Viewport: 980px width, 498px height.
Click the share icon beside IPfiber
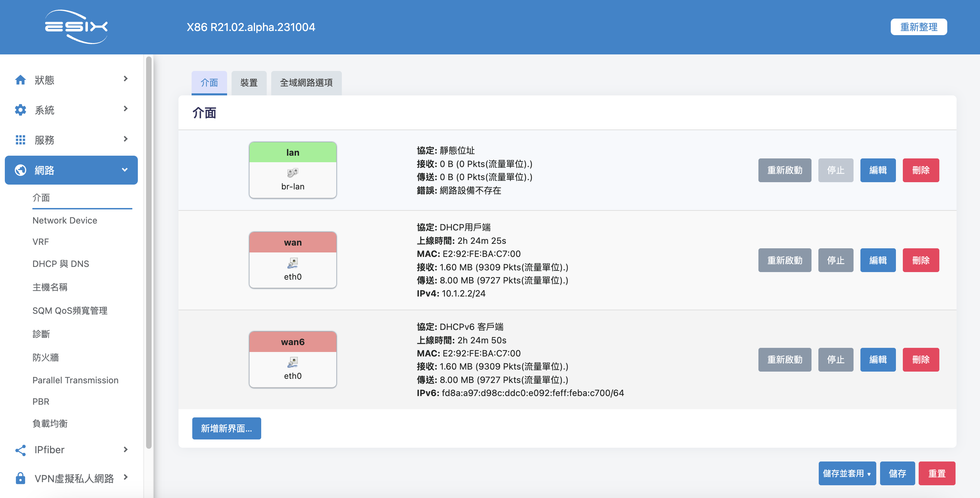tap(20, 450)
